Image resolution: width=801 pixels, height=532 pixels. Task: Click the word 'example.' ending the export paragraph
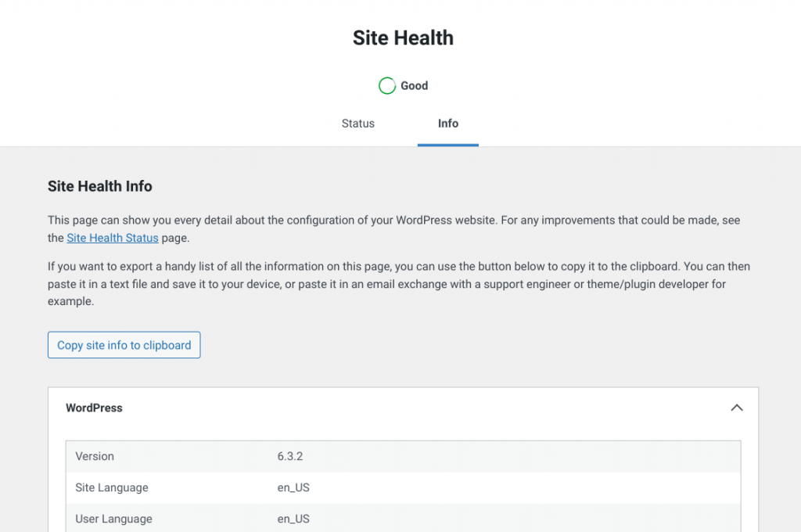pos(71,301)
